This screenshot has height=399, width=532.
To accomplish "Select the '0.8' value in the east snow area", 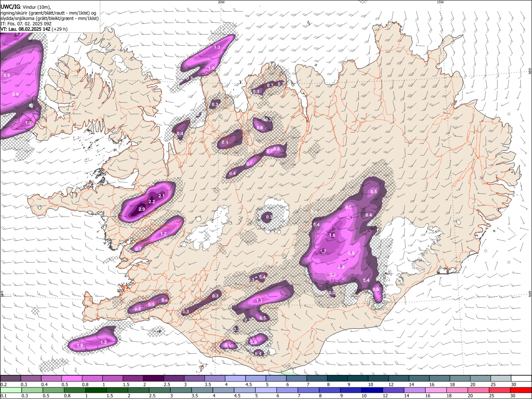I will click(x=351, y=253).
